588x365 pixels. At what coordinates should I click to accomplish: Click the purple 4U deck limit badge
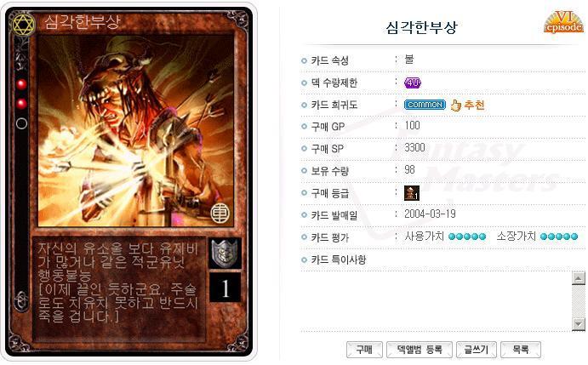(413, 83)
